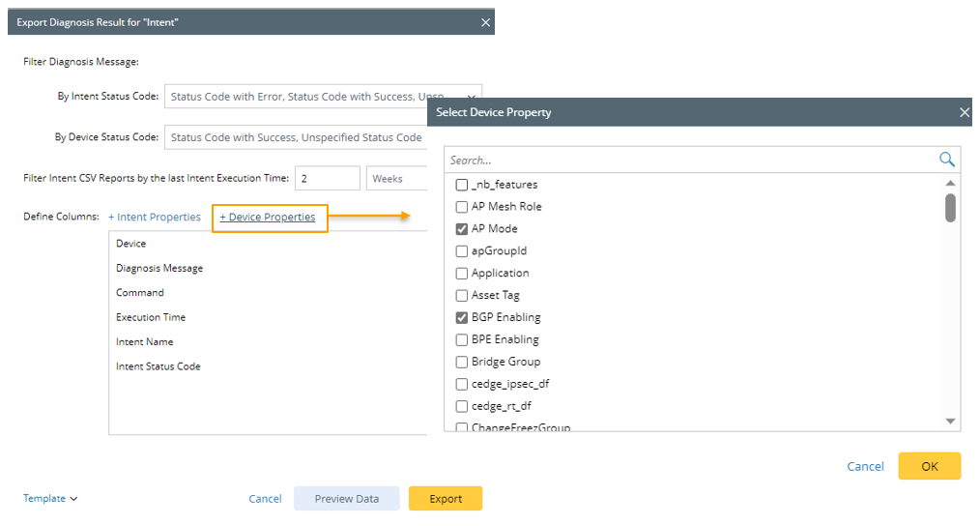Image resolution: width=980 pixels, height=526 pixels.
Task: Check the AP Mesh Role property
Action: point(462,207)
